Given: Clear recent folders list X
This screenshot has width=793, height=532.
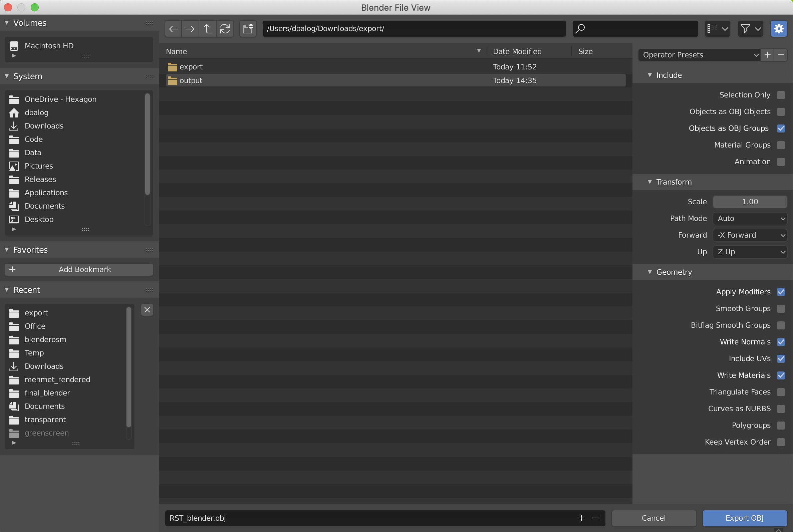Looking at the screenshot, I should (147, 310).
